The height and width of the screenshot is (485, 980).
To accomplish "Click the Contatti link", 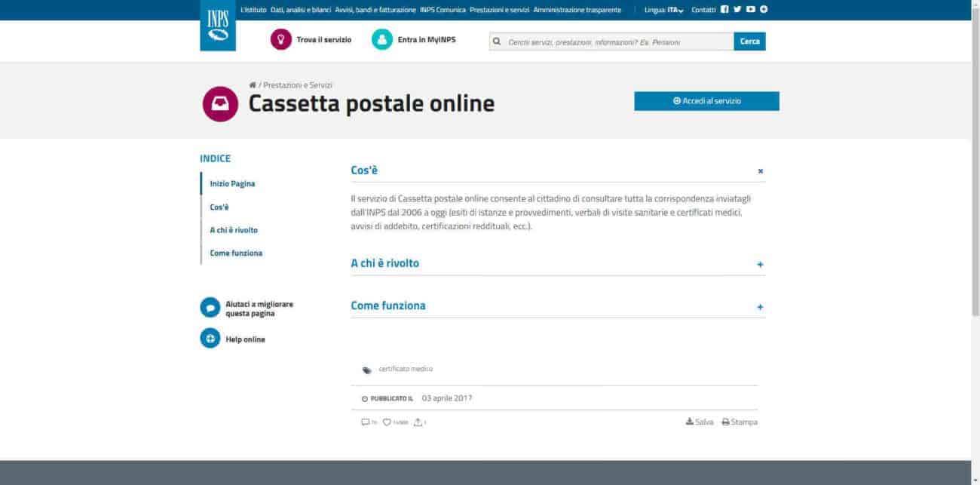I will (x=703, y=10).
